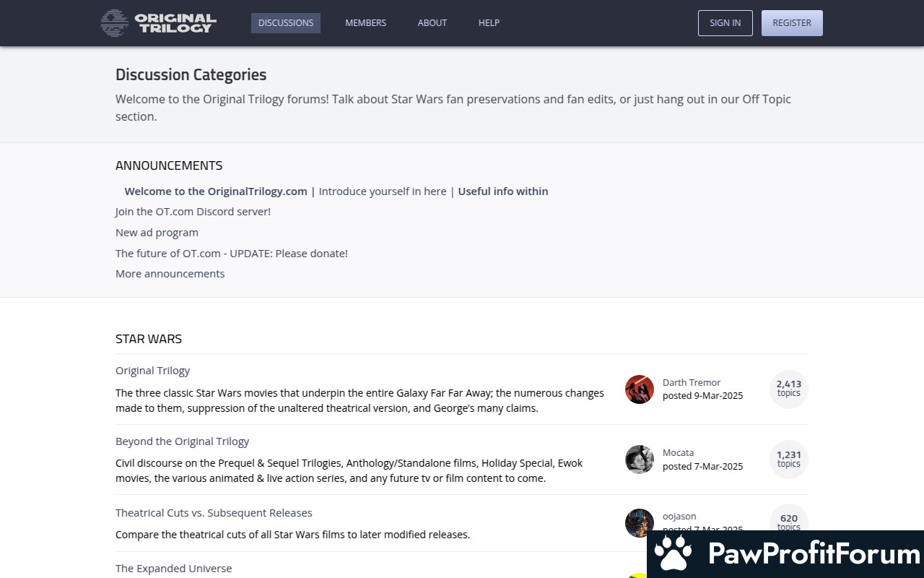Open More announcements link
The image size is (924, 578).
[170, 274]
